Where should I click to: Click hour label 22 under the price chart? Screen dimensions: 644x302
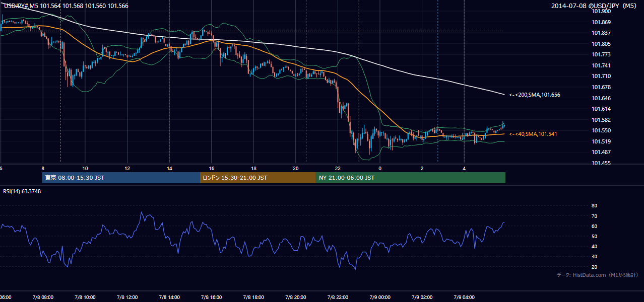coord(338,168)
